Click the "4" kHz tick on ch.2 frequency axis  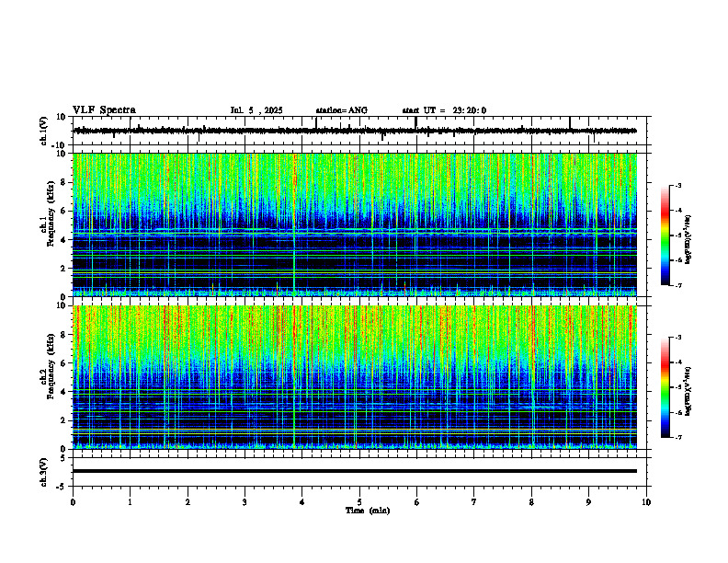[63, 392]
